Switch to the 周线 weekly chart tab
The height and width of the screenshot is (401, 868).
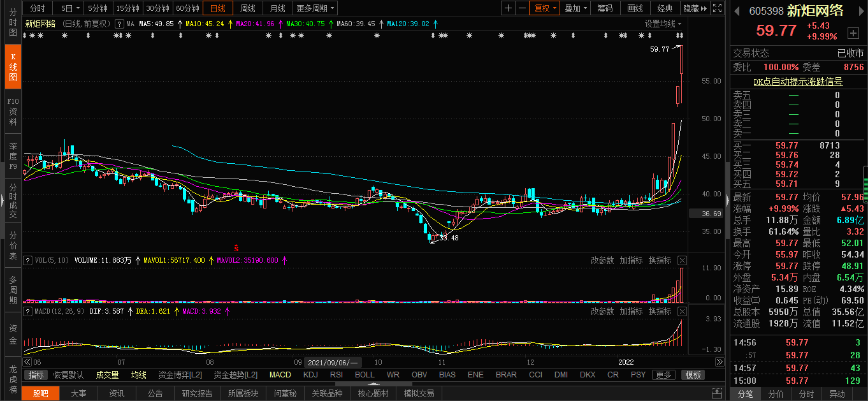[x=248, y=8]
